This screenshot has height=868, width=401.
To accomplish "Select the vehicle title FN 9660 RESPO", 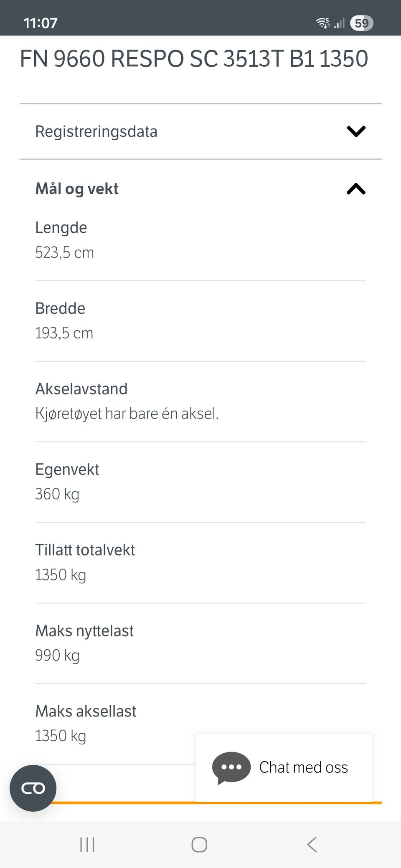I will coord(194,58).
